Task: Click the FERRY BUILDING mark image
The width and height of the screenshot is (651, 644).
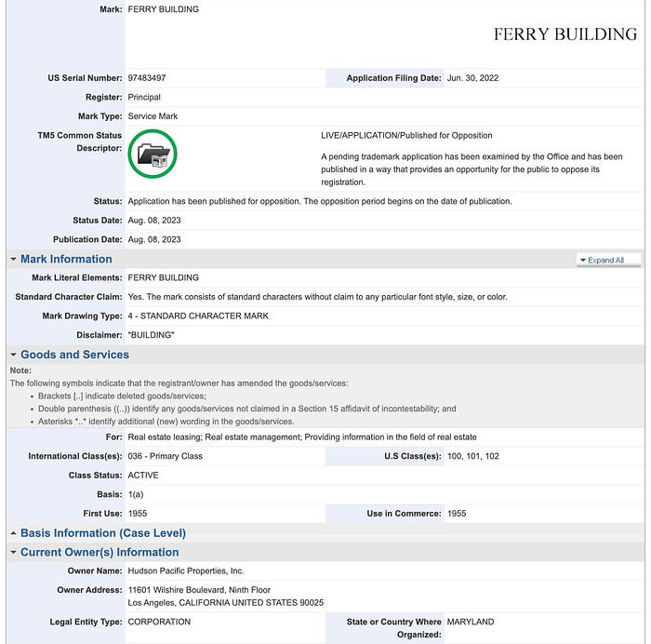Action: (x=565, y=34)
